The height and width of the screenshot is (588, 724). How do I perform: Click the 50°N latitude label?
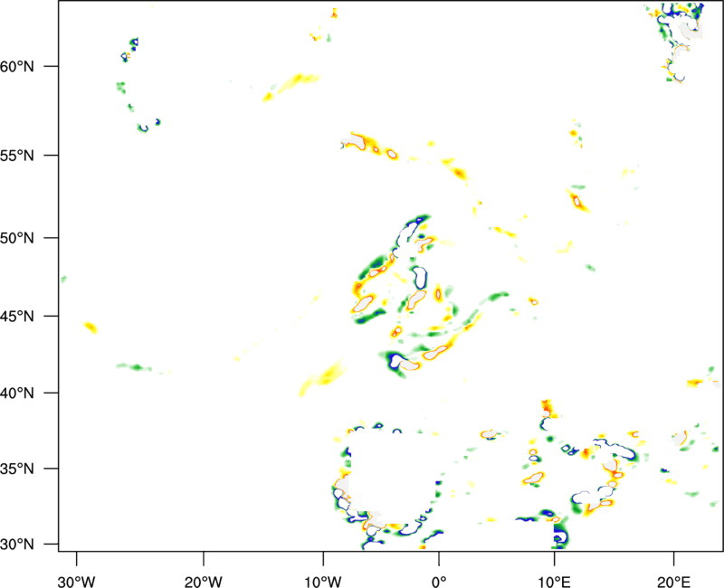[x=17, y=239]
